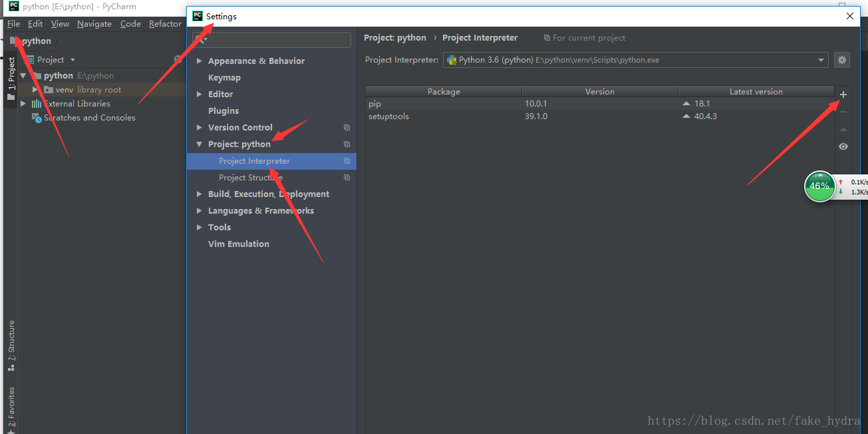Click the venv folder icon

pos(49,89)
